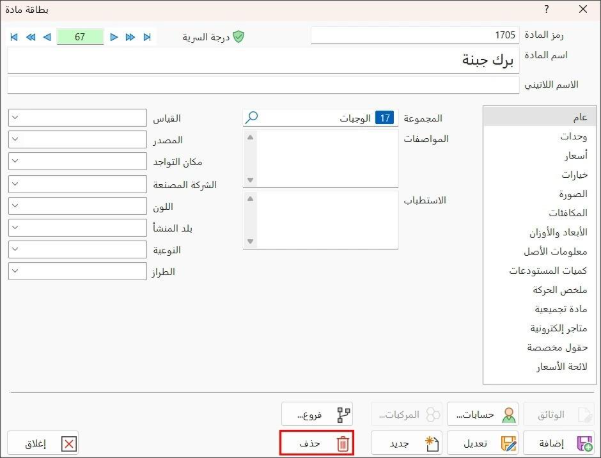Open the الصورة tab
The width and height of the screenshot is (601, 458).
[539, 194]
